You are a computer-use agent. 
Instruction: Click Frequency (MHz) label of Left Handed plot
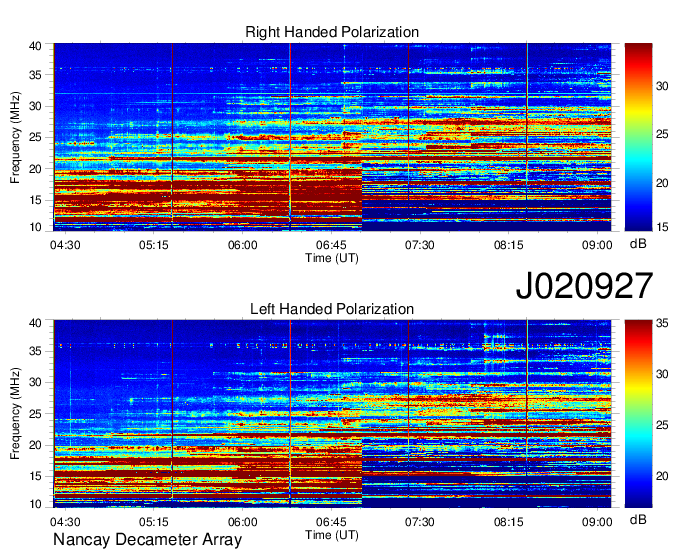click(x=15, y=414)
